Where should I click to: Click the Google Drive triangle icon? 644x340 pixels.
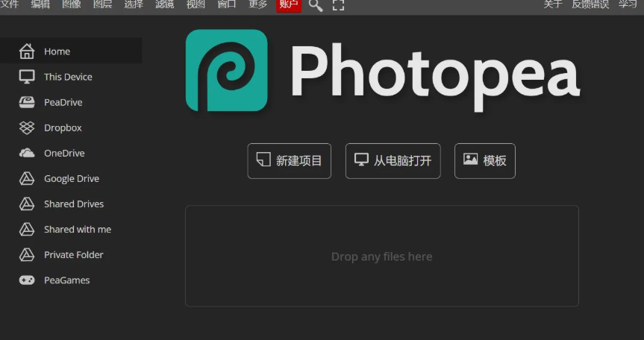(x=27, y=178)
